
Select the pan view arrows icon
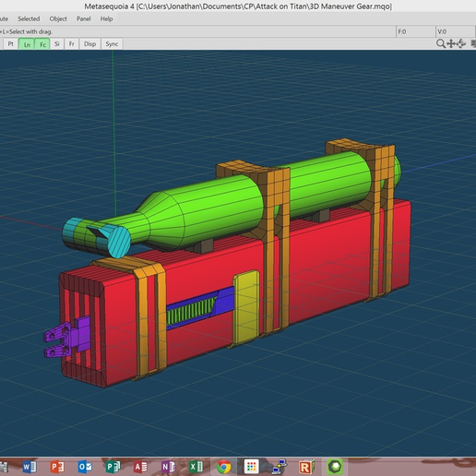coord(451,44)
